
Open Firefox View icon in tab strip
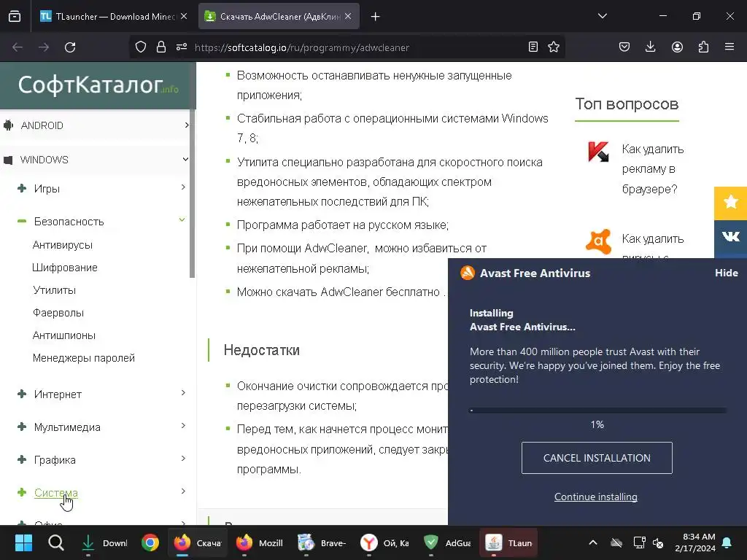(x=15, y=16)
